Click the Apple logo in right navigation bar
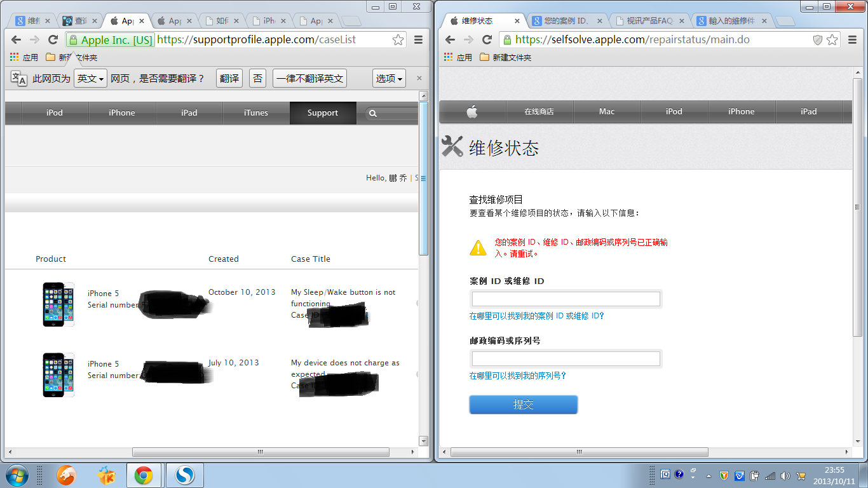 471,112
